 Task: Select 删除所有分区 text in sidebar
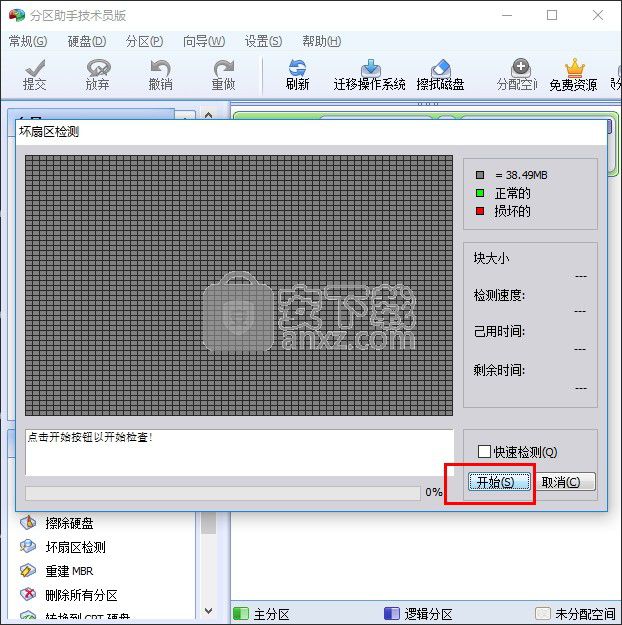(x=81, y=595)
